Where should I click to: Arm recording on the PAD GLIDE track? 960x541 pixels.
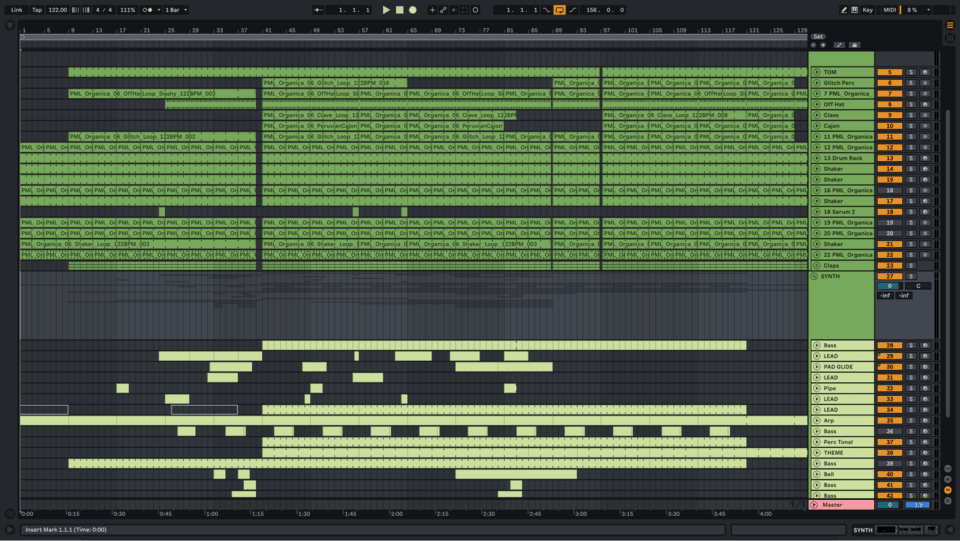click(x=925, y=367)
